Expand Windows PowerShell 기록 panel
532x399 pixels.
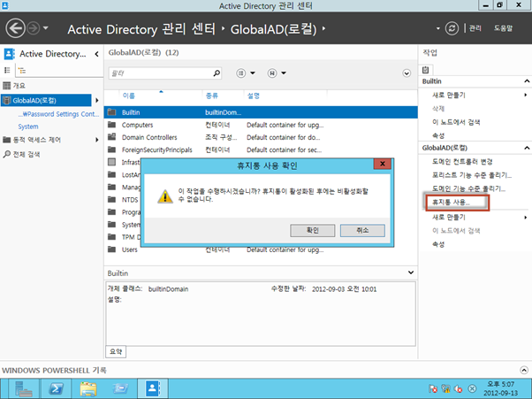[524, 370]
